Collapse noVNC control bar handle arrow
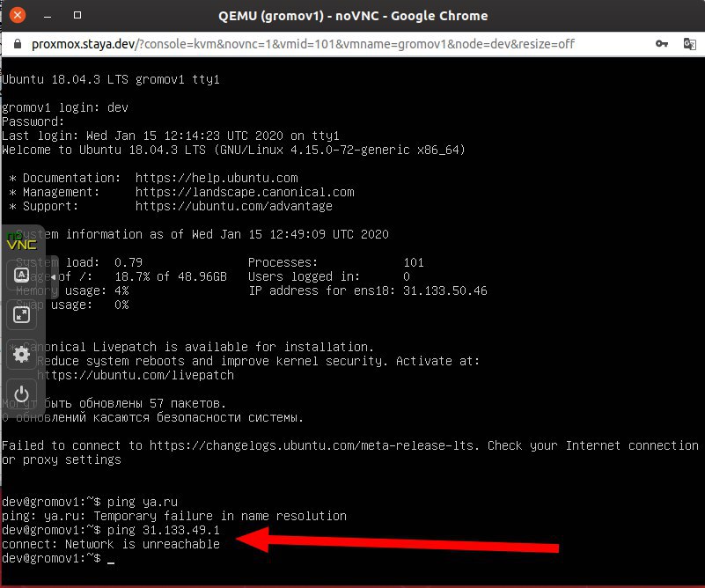This screenshot has width=705, height=588. coord(53,276)
